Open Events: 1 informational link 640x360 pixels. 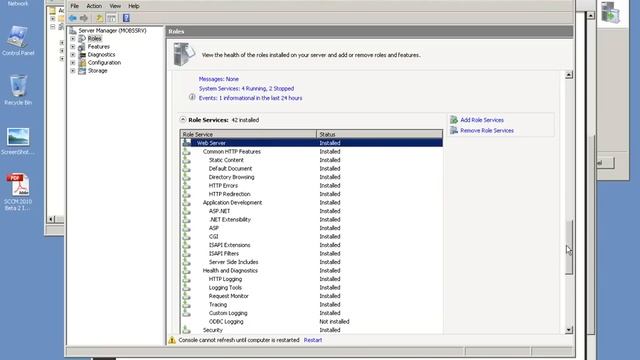[x=250, y=98]
